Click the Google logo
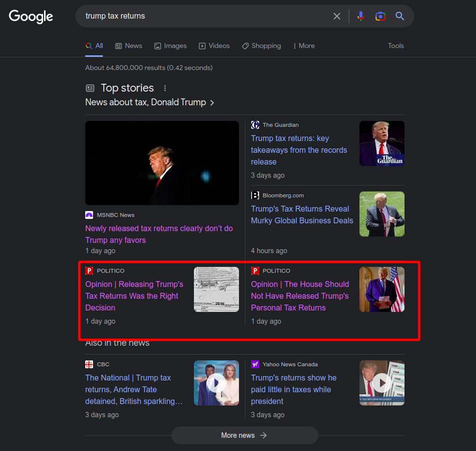Screen dimensions: 476x451 [31, 16]
